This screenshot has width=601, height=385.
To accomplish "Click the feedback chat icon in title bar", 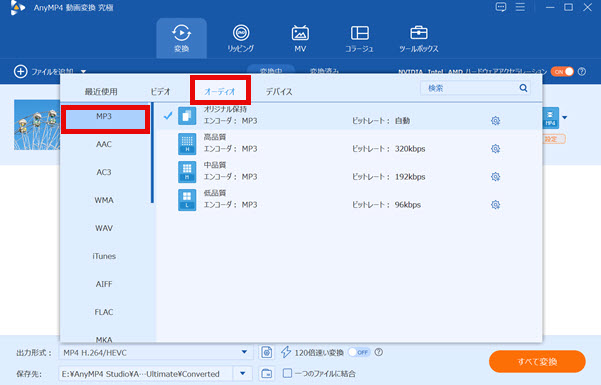I will (x=501, y=7).
